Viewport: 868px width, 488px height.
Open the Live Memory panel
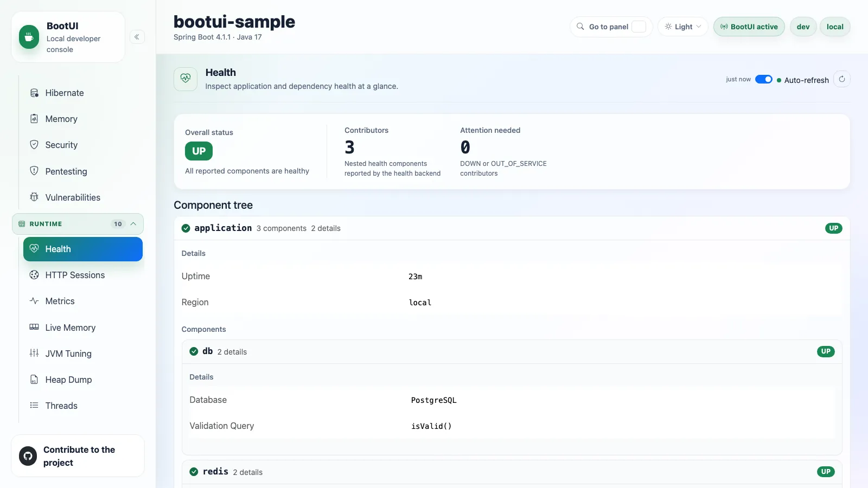click(83, 328)
